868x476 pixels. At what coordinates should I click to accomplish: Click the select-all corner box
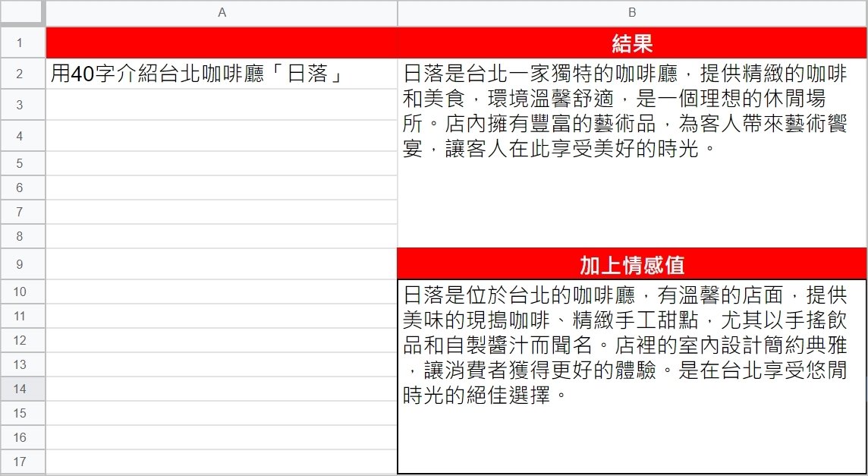pos(22,13)
